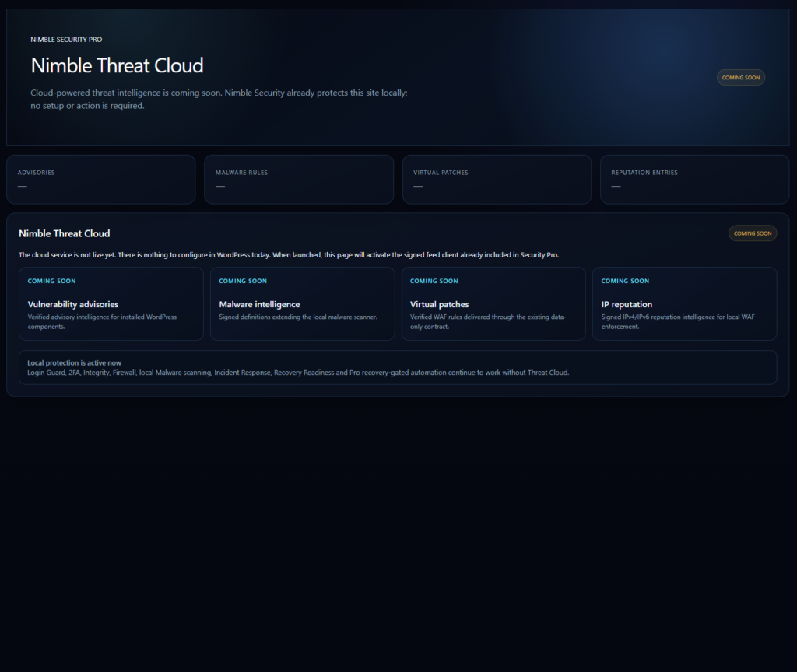This screenshot has height=672, width=797.
Task: Click Coming Soon label above Vulnerability advisories
Action: click(51, 281)
